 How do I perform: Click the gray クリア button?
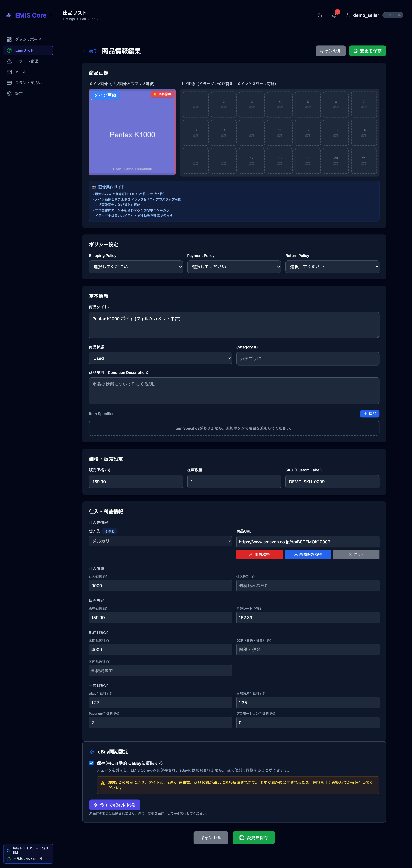coord(356,554)
